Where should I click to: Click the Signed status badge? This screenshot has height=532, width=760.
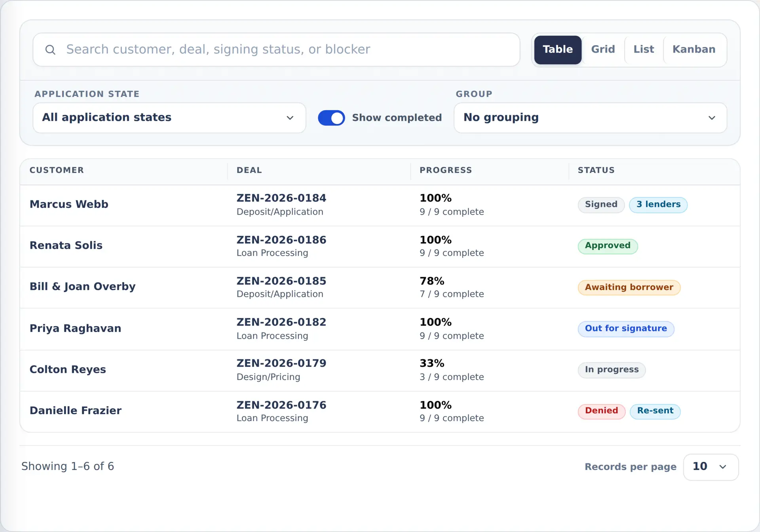click(601, 205)
